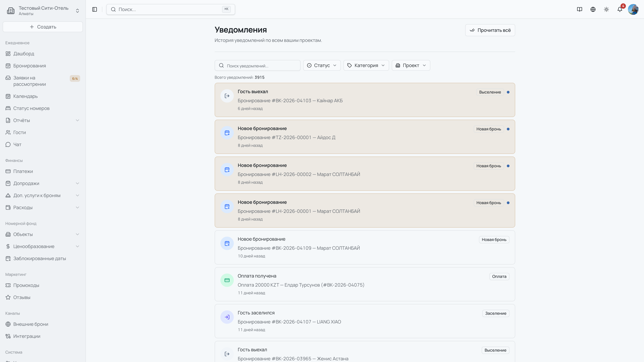
Task: Click the Интеграции icon
Action: pyautogui.click(x=8, y=336)
